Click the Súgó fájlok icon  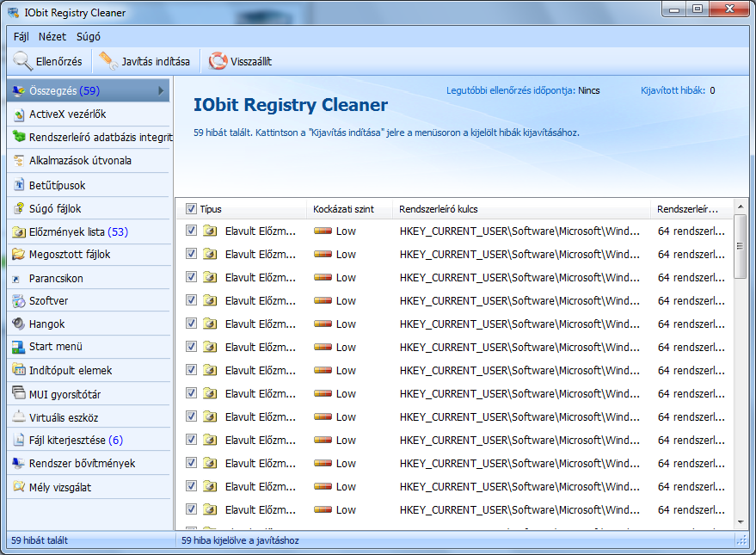19,208
